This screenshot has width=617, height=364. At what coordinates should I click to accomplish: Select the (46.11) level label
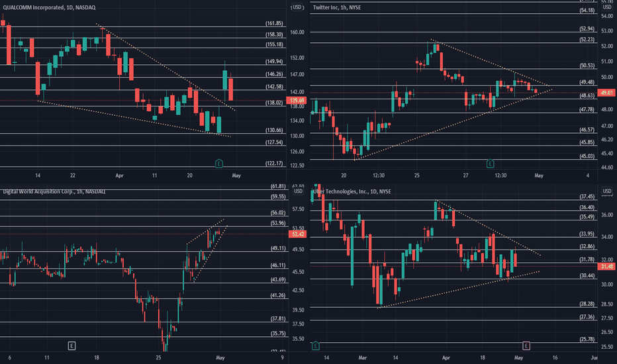click(278, 265)
